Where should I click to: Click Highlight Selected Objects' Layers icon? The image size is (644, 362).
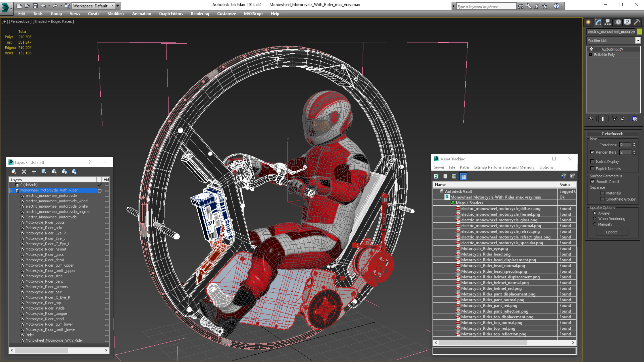pos(54,172)
